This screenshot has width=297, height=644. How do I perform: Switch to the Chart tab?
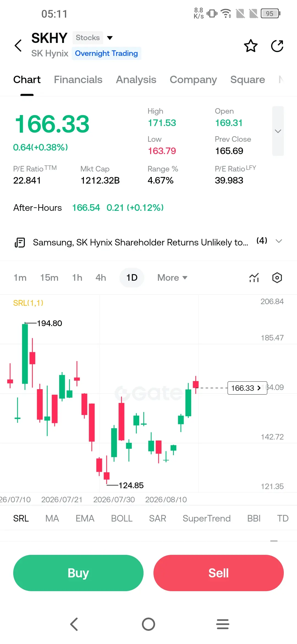tap(27, 80)
